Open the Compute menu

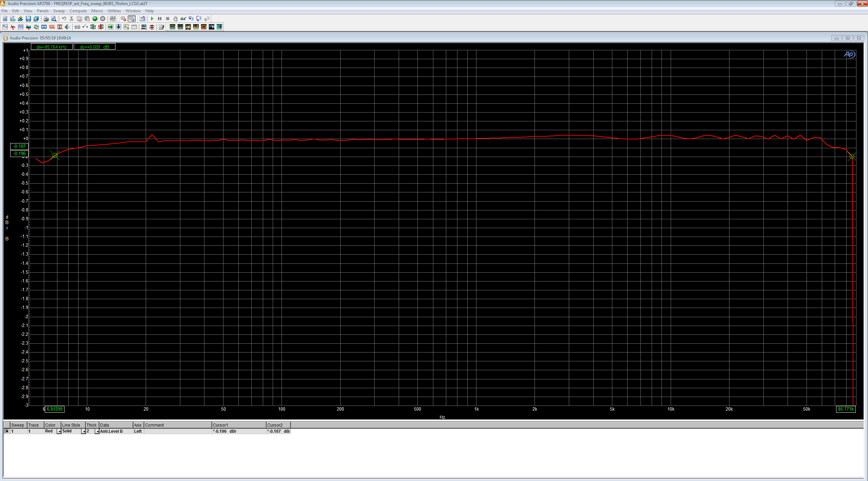click(x=78, y=11)
